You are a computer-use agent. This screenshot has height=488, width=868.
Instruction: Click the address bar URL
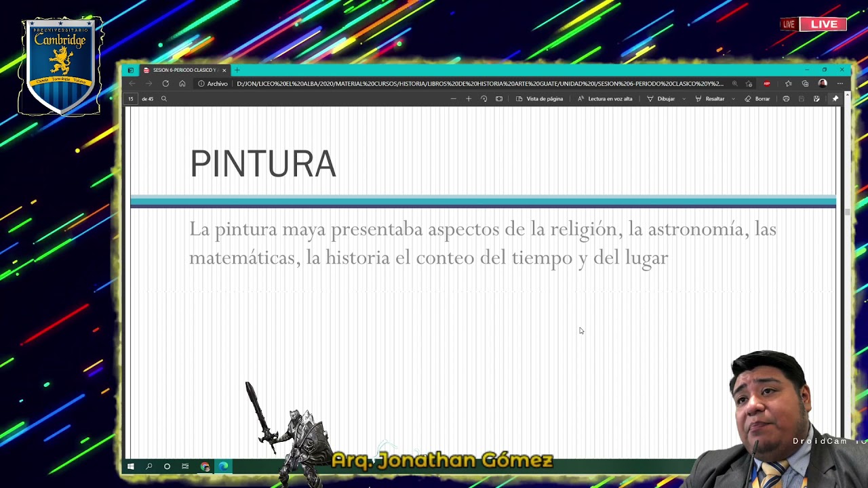pos(480,83)
